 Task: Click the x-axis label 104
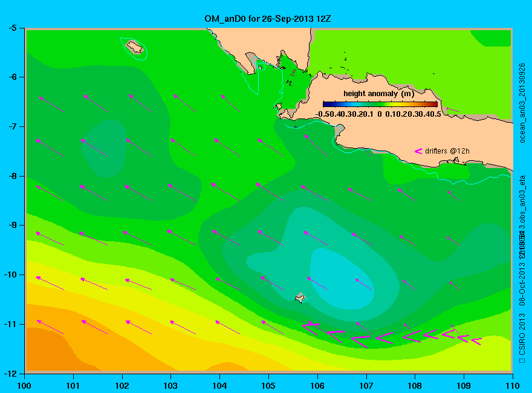pos(219,386)
